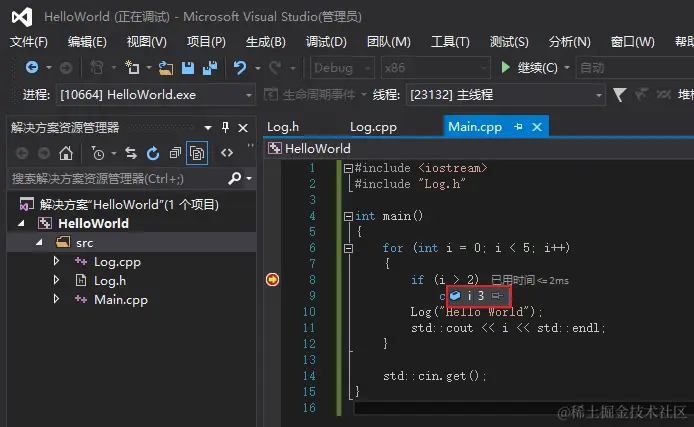The width and height of the screenshot is (694, 427).
Task: Collapse the for loop code block
Action: 348,248
